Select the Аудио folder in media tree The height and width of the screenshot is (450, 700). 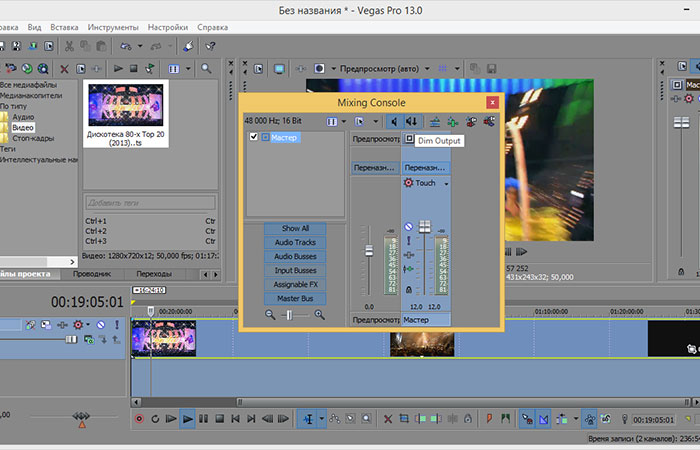23,117
